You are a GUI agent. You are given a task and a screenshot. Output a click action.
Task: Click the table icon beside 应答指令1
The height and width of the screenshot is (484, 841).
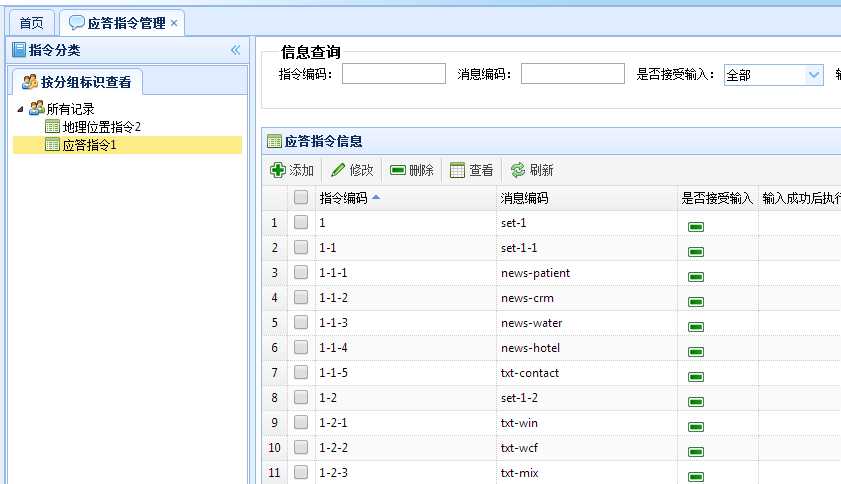click(52, 144)
